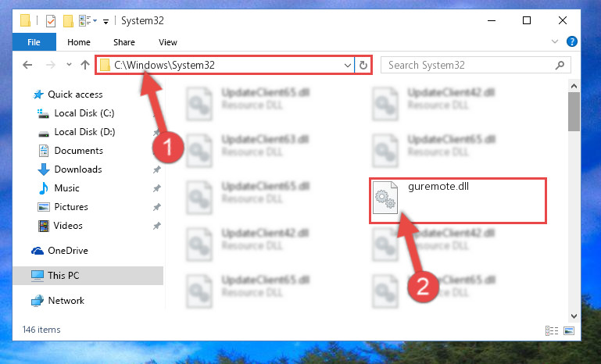This screenshot has height=364, width=601.
Task: Expand the ribbon with the chevron
Action: 555,41
